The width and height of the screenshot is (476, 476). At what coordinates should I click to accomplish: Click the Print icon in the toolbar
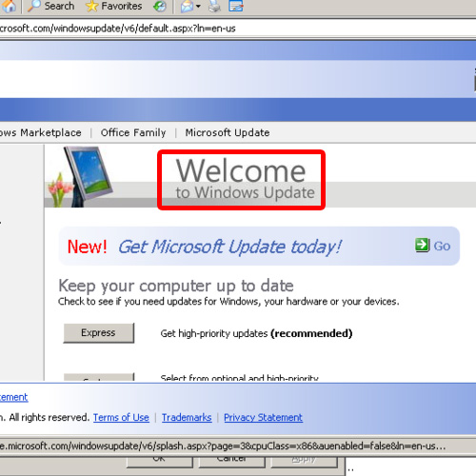[x=214, y=6]
